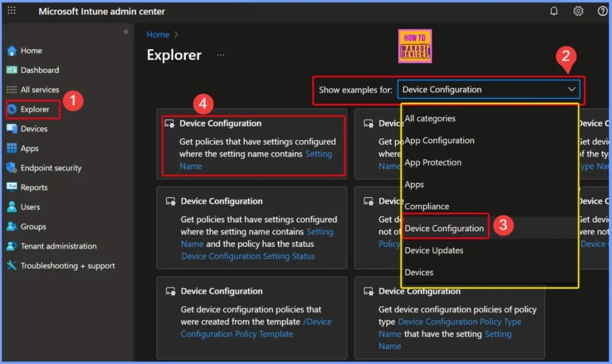Open Tenant administration section

click(x=59, y=246)
